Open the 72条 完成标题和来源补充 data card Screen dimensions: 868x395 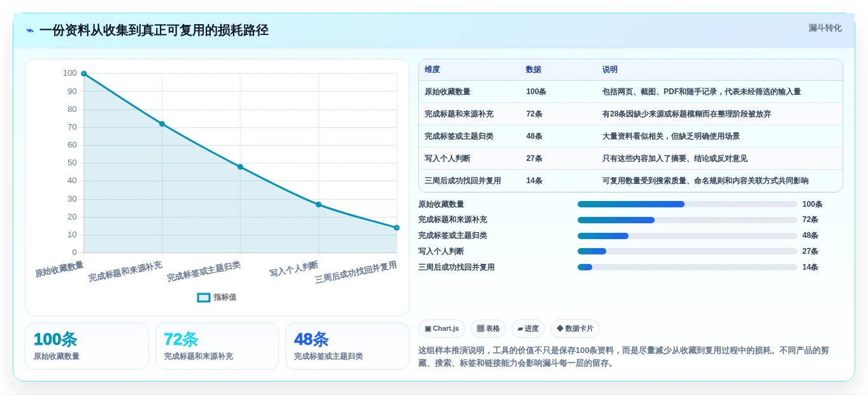217,346
